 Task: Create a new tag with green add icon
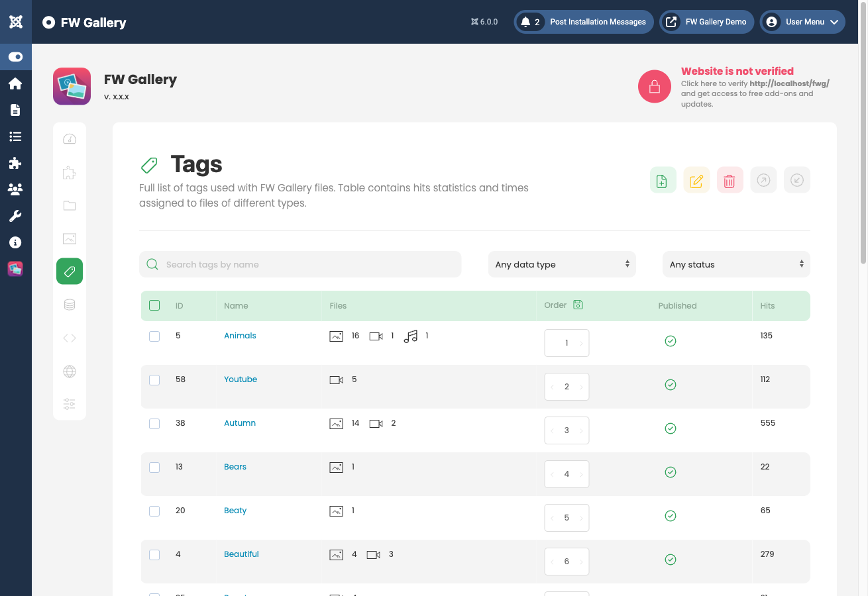pyautogui.click(x=663, y=179)
